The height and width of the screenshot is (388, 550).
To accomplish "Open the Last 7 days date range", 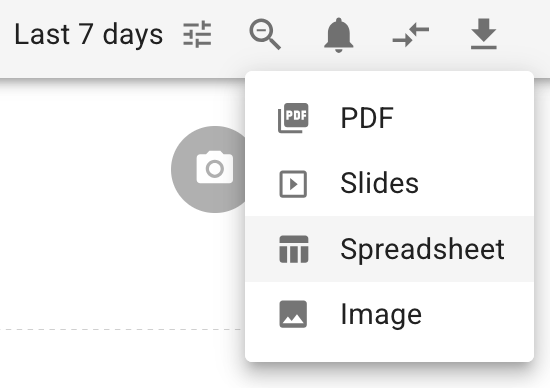I will 89,34.
